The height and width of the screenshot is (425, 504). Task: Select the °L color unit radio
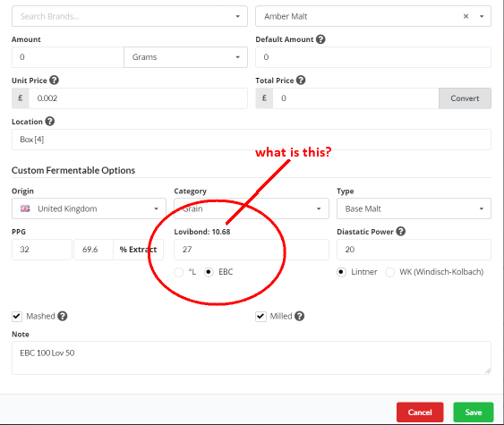[179, 272]
